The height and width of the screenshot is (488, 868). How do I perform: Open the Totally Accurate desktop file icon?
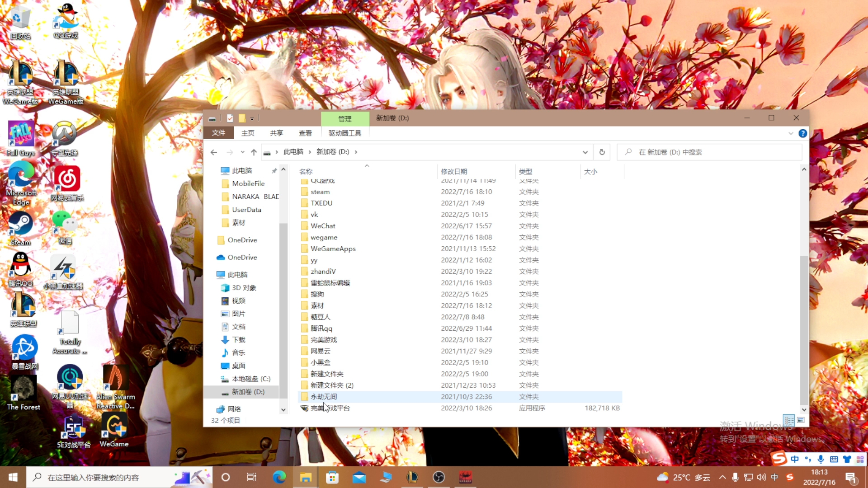(70, 332)
